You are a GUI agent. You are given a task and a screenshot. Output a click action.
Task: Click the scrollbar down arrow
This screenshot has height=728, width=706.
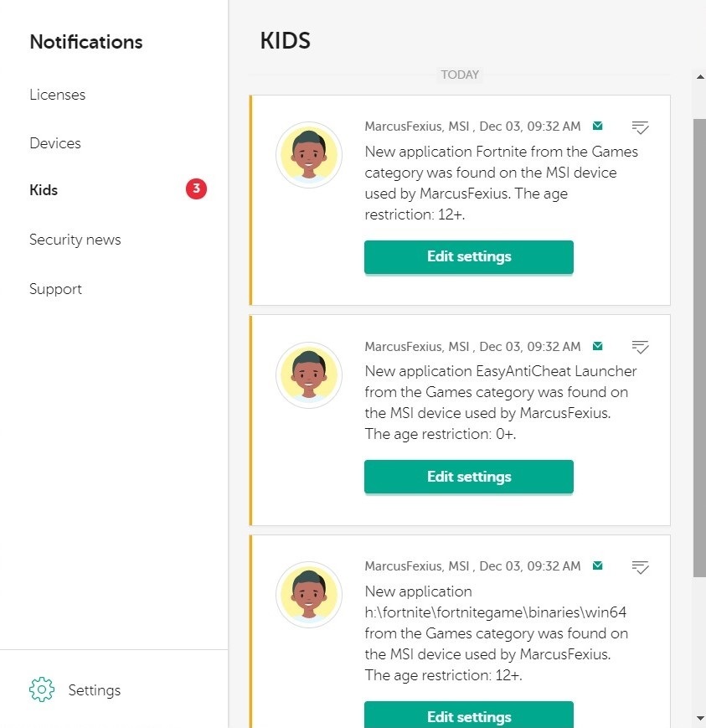699,718
